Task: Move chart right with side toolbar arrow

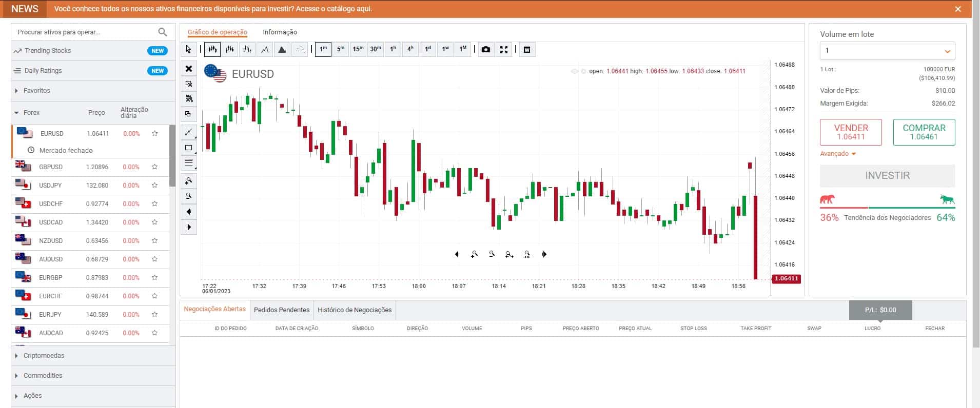Action: pyautogui.click(x=188, y=227)
